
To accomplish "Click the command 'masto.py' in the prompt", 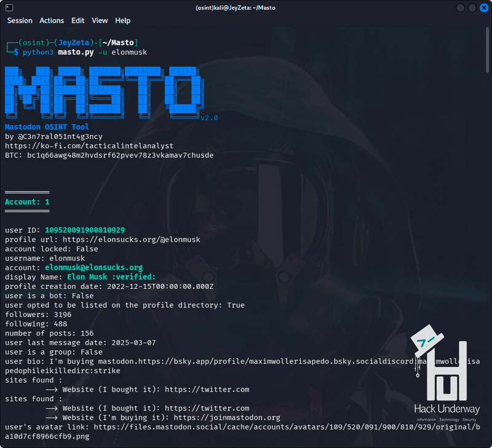I will point(76,52).
